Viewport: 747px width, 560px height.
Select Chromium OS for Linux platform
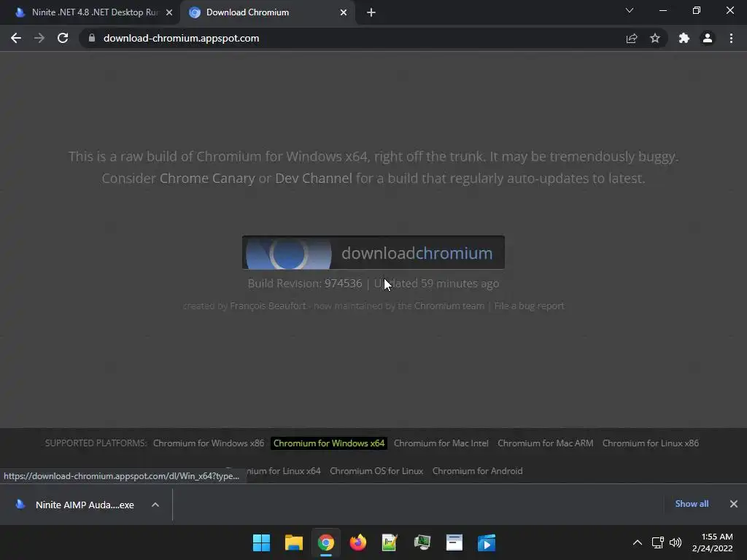[x=376, y=471]
